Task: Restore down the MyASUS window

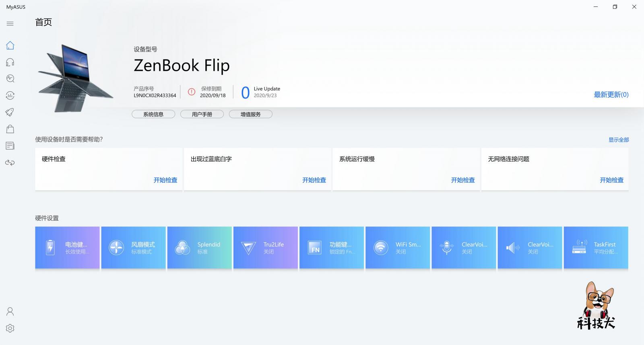Action: click(615, 7)
